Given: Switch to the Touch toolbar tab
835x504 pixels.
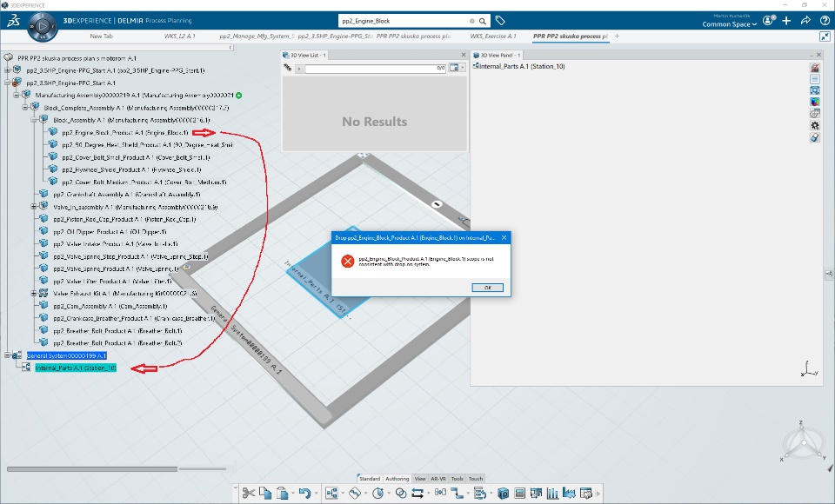Looking at the screenshot, I should (x=476, y=479).
